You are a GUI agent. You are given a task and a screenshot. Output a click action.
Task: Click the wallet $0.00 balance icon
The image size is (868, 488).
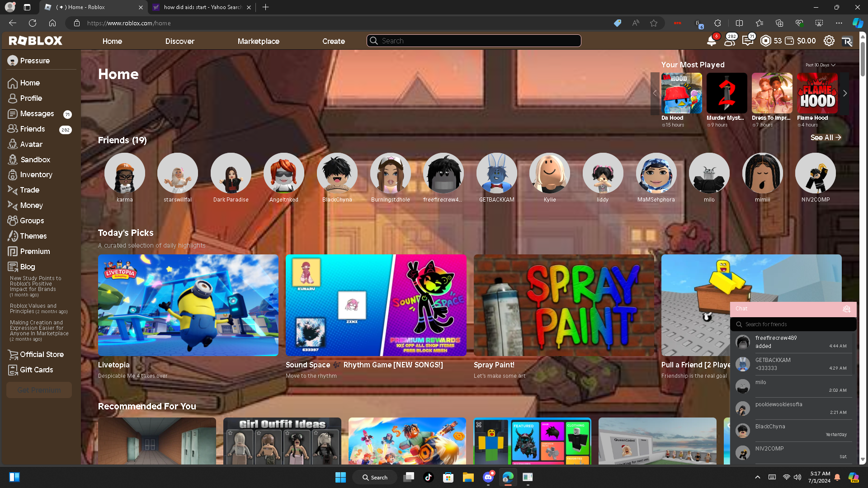[x=789, y=41]
